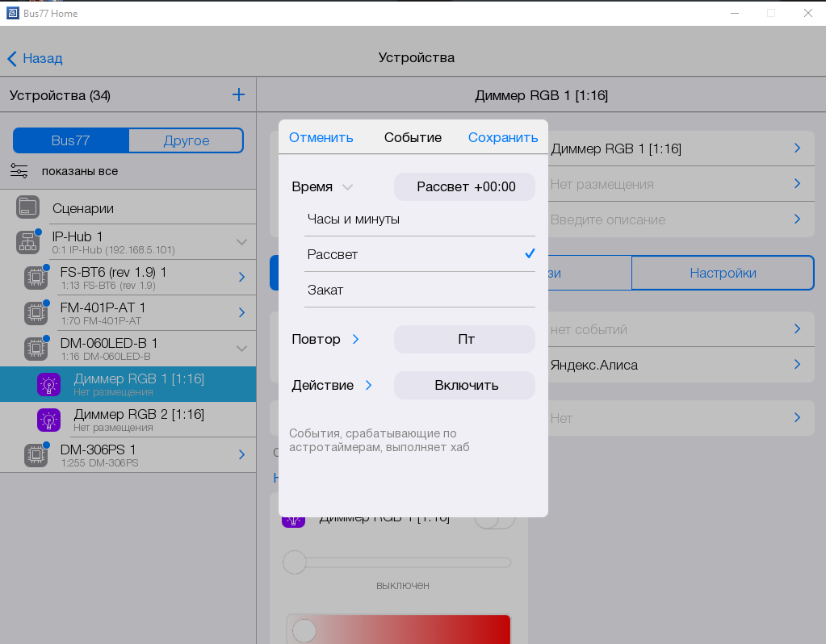Image resolution: width=826 pixels, height=644 pixels.
Task: Click the Назад back arrow
Action: tap(12, 58)
